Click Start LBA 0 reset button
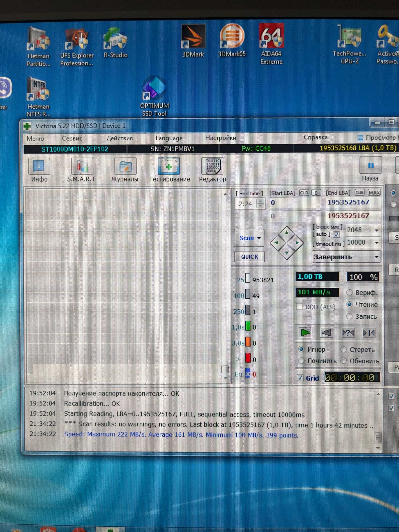The height and width of the screenshot is (532, 399). pyautogui.click(x=316, y=193)
